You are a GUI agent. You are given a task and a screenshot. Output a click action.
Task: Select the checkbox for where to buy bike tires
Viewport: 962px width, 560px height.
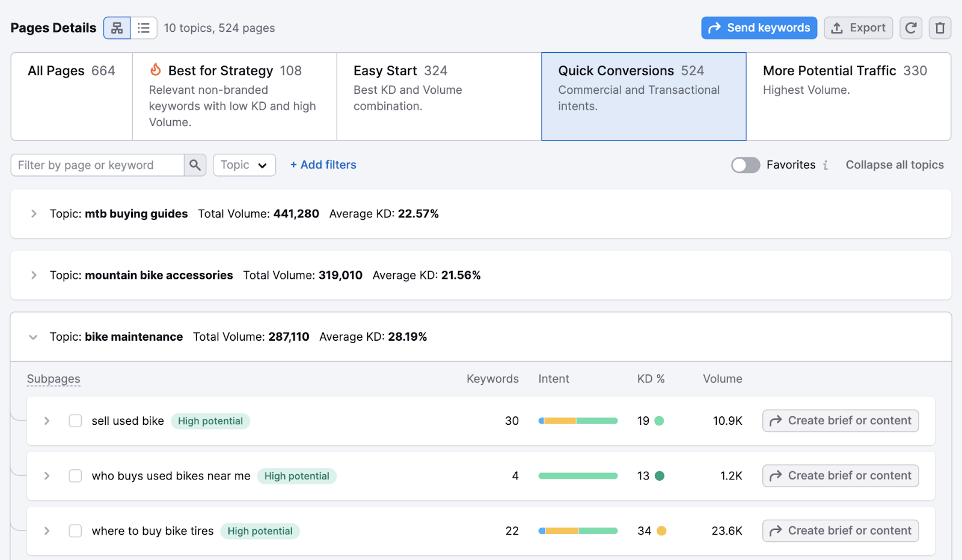coord(75,531)
